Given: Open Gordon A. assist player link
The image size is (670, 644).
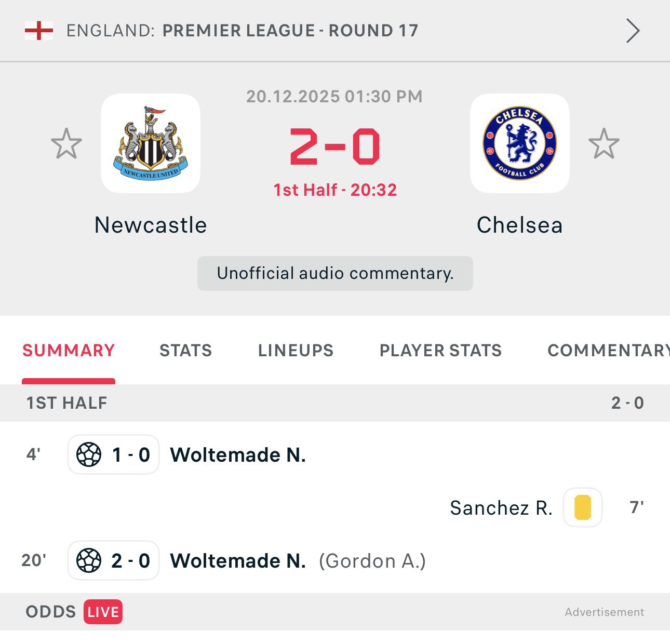Looking at the screenshot, I should (x=372, y=561).
